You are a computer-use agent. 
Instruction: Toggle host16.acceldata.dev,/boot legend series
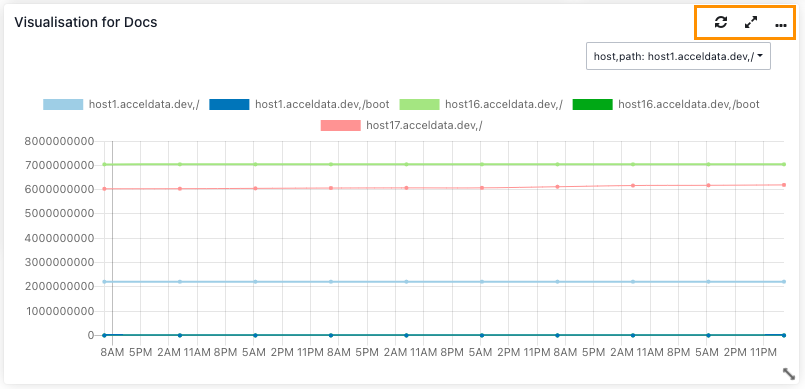coord(666,104)
